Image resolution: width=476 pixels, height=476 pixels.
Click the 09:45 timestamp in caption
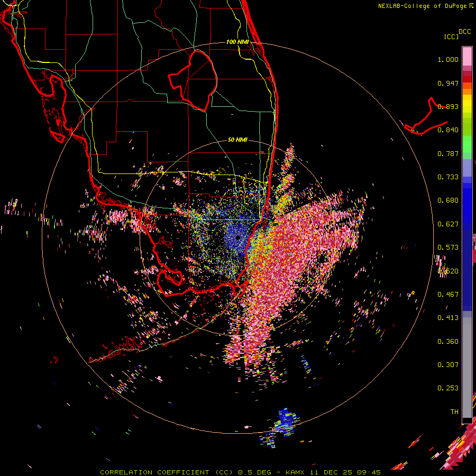point(369,472)
